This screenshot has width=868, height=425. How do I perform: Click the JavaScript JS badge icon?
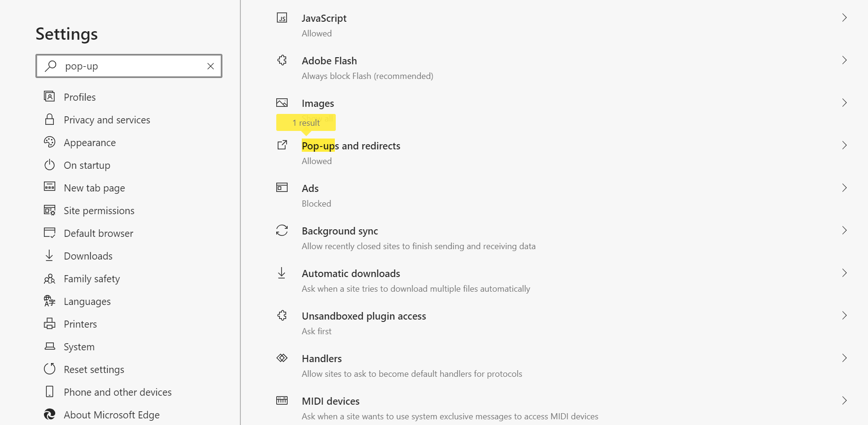pos(282,17)
